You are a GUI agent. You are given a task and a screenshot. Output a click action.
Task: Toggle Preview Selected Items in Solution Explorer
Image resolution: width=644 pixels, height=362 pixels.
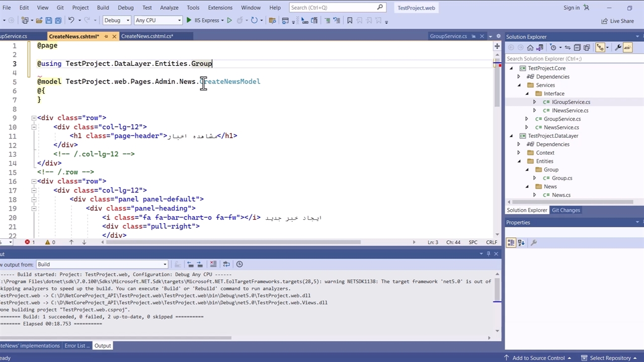[627, 47]
